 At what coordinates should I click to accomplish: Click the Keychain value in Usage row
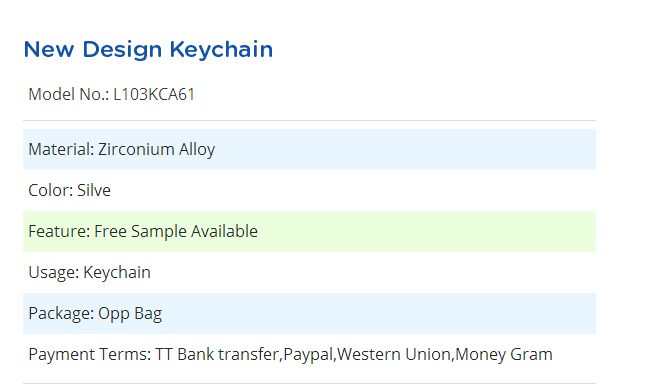[117, 272]
